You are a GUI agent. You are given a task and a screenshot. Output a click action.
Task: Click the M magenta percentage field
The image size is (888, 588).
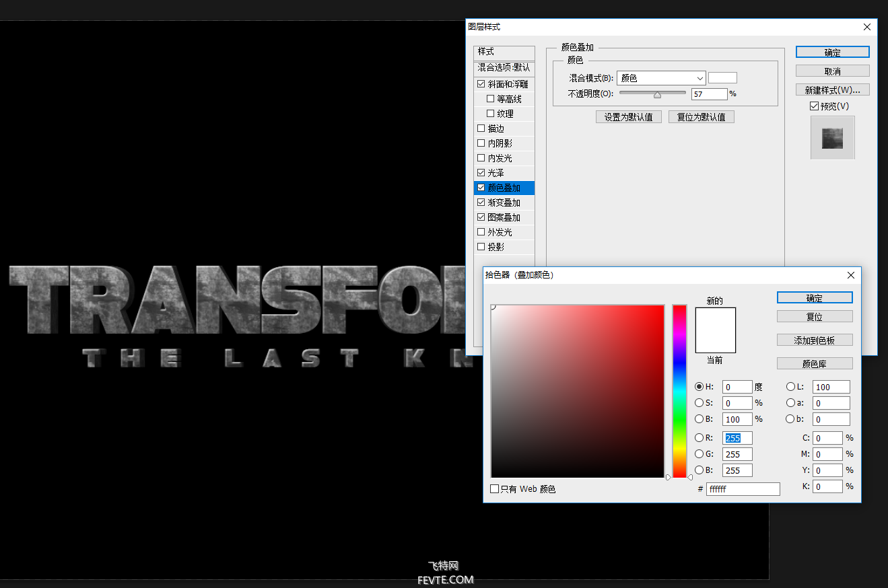827,454
